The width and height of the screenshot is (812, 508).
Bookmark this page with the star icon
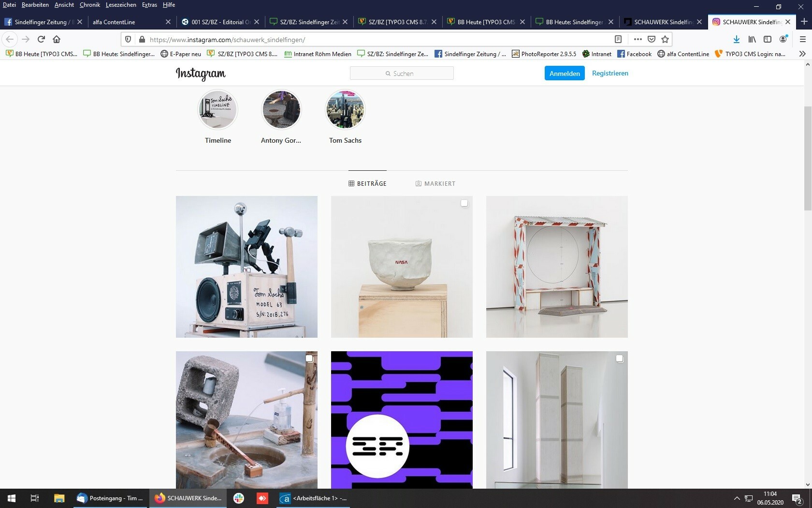tap(665, 39)
